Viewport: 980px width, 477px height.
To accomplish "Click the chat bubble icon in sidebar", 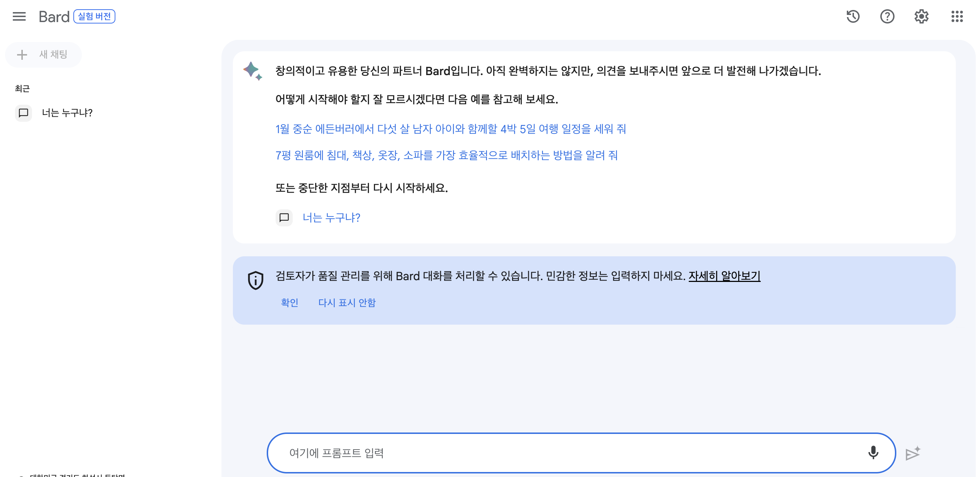I will [23, 112].
